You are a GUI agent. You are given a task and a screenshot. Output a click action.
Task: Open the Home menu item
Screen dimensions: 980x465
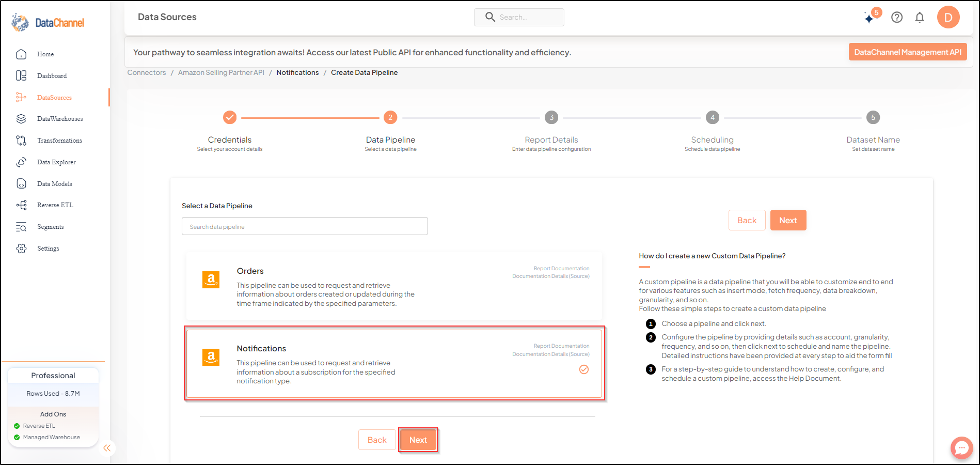click(x=45, y=54)
